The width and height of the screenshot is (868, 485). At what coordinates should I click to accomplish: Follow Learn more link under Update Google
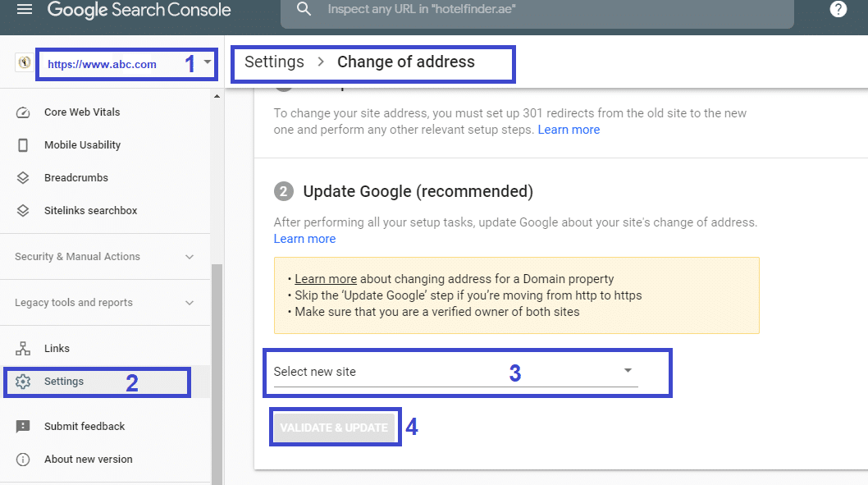pos(304,239)
